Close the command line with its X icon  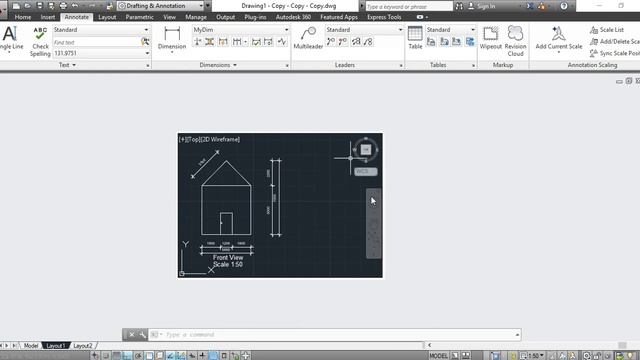pos(132,335)
